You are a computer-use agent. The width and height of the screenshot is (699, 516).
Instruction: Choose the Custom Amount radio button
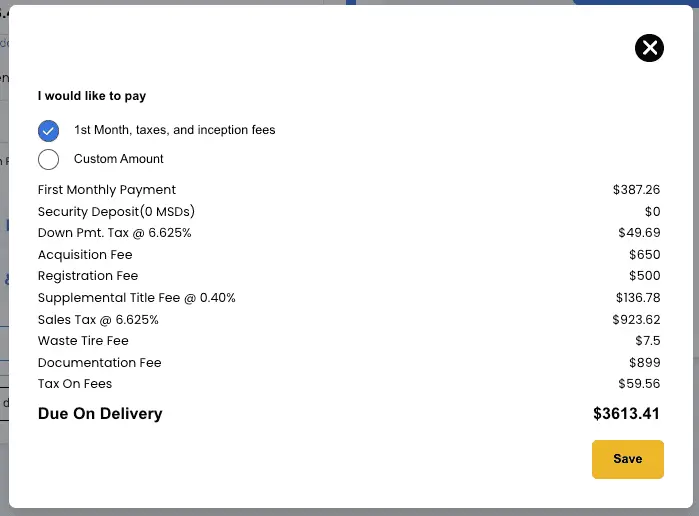click(48, 159)
